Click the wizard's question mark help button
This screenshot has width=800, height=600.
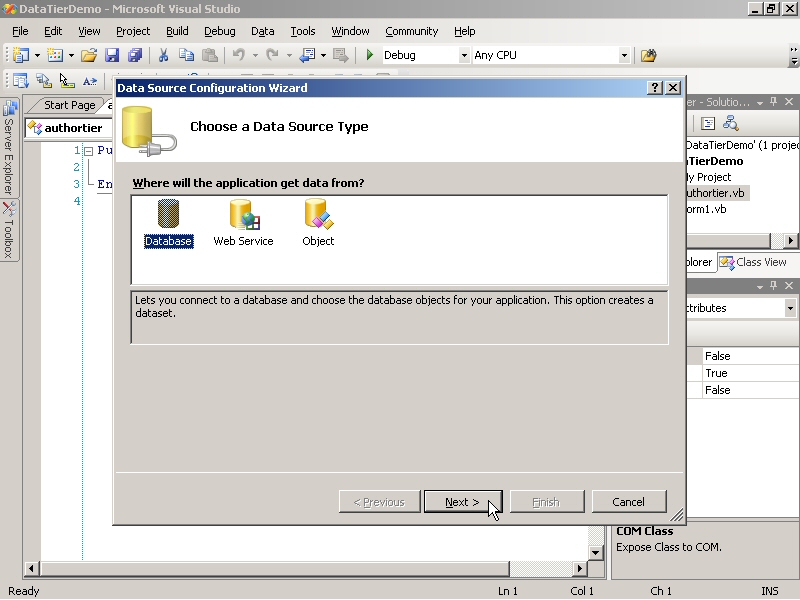pos(655,88)
